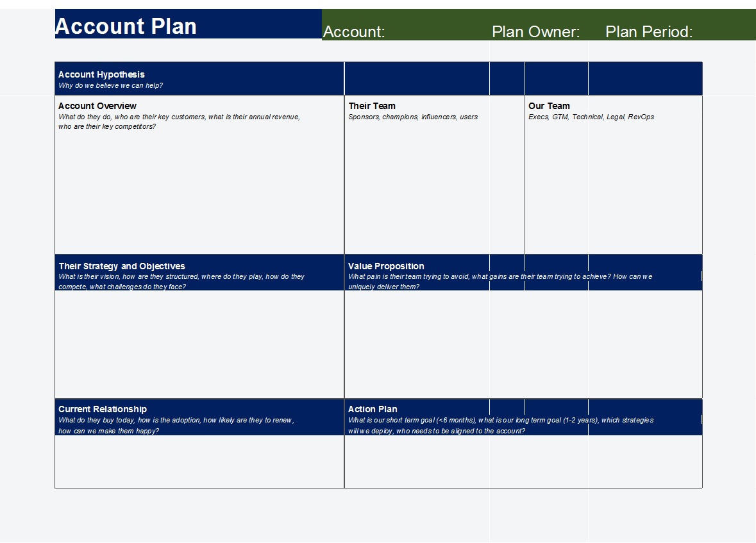Select the 'Account Overview' heading
The height and width of the screenshot is (543, 756).
pos(97,106)
